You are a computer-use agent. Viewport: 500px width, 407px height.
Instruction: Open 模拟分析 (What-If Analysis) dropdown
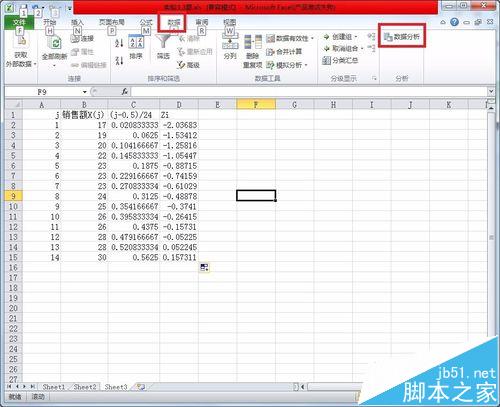click(x=287, y=65)
